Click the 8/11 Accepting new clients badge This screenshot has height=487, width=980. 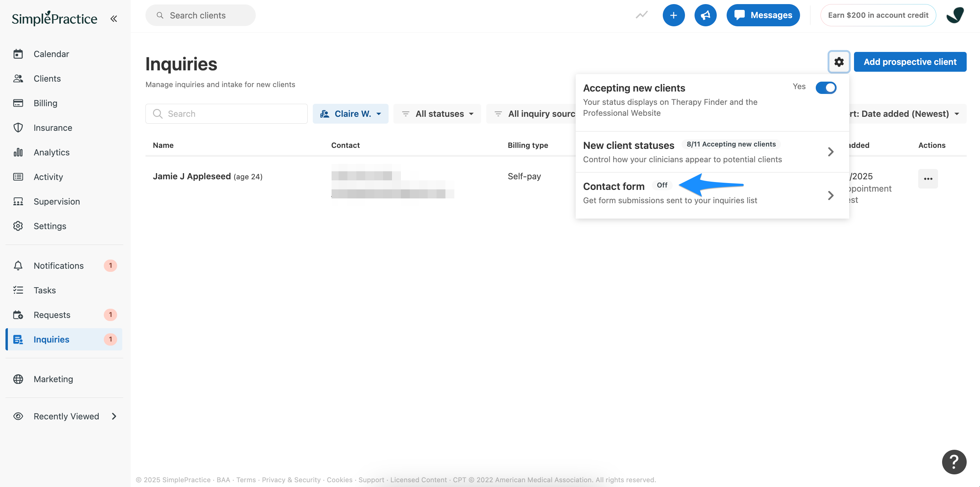pos(731,144)
